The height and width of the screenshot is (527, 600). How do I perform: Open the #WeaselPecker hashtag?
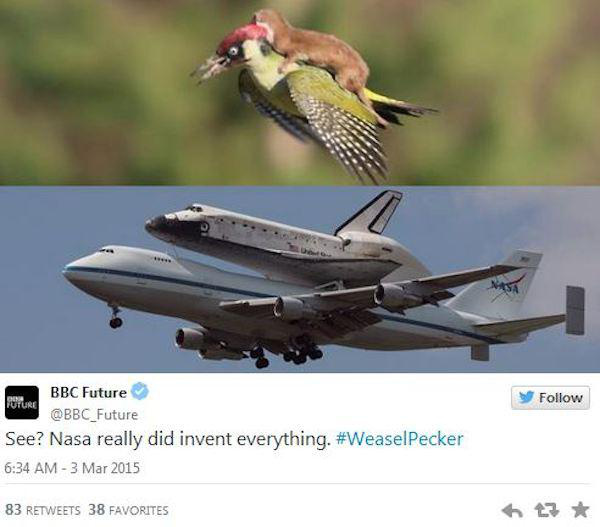coord(399,439)
